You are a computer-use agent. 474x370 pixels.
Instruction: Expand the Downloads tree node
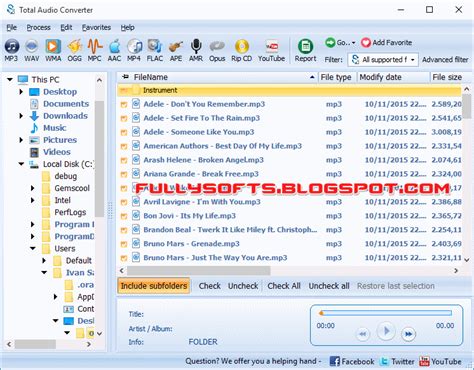(x=21, y=116)
